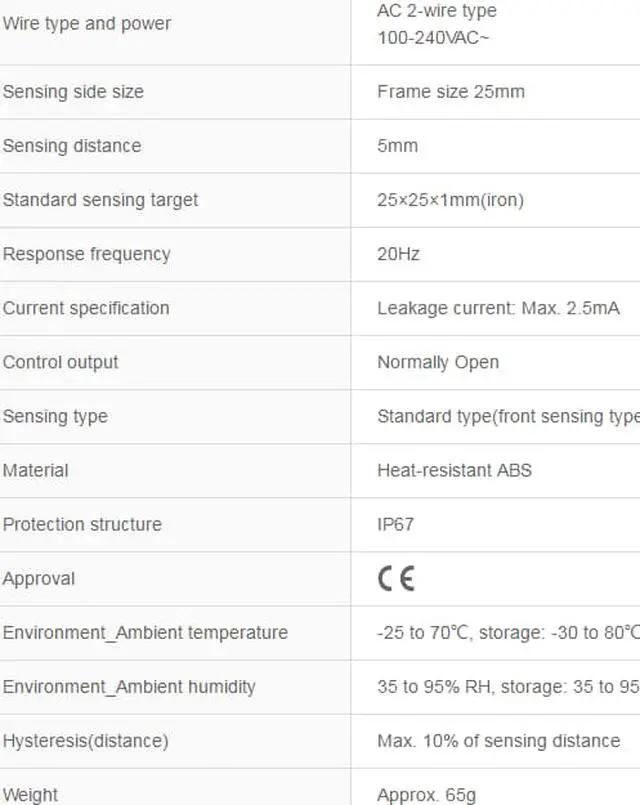The width and height of the screenshot is (640, 805).
Task: Select the "20Hz" value cell
Action: tap(398, 254)
